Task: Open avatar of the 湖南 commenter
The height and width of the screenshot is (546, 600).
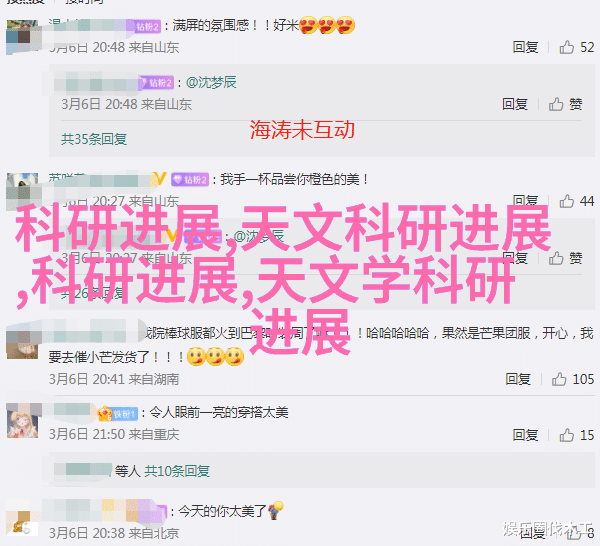Action: [23, 341]
